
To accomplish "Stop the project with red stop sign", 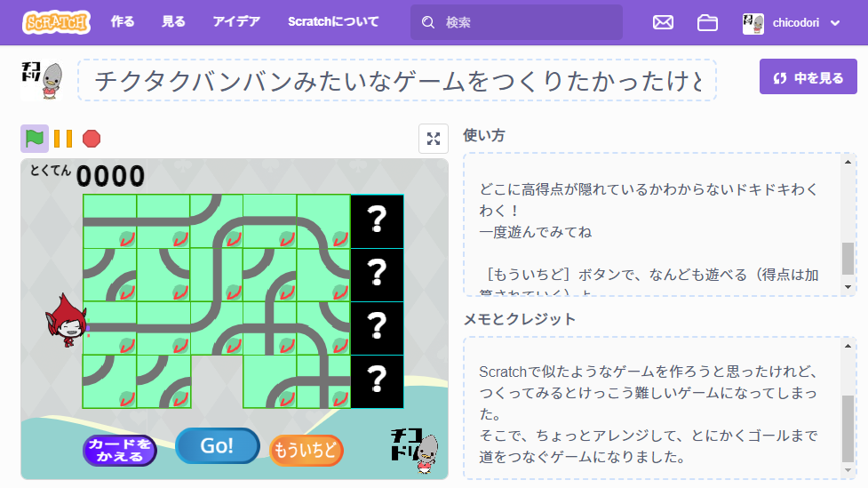I will [x=92, y=139].
